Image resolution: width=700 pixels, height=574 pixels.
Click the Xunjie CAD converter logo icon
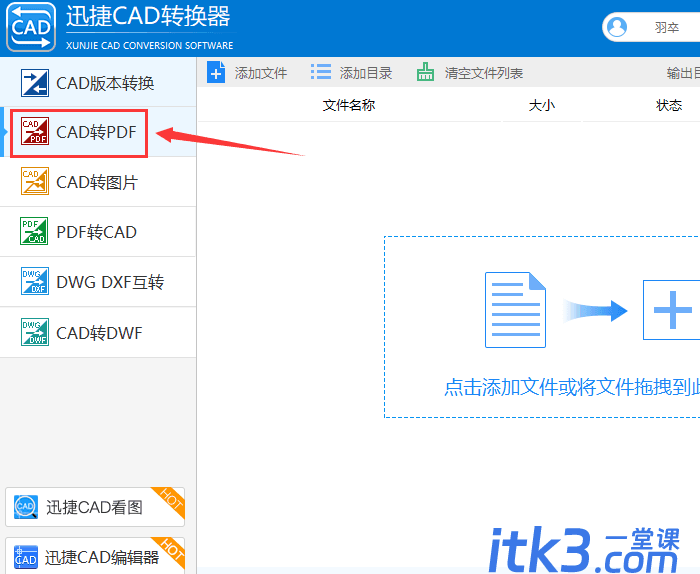[31, 27]
